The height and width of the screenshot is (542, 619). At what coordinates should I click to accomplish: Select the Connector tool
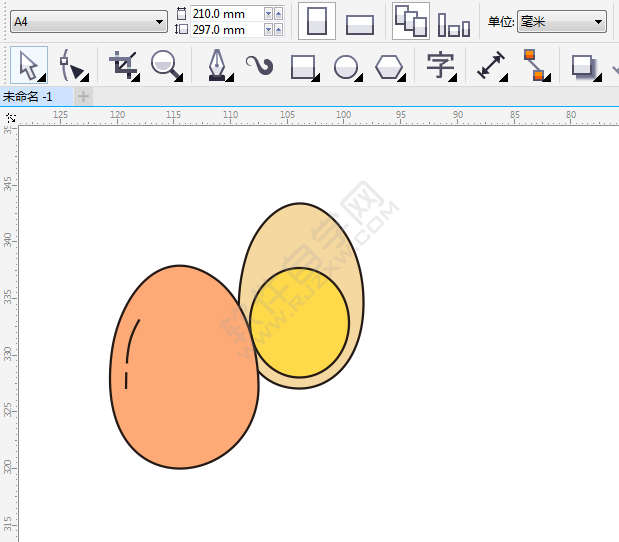[x=534, y=66]
